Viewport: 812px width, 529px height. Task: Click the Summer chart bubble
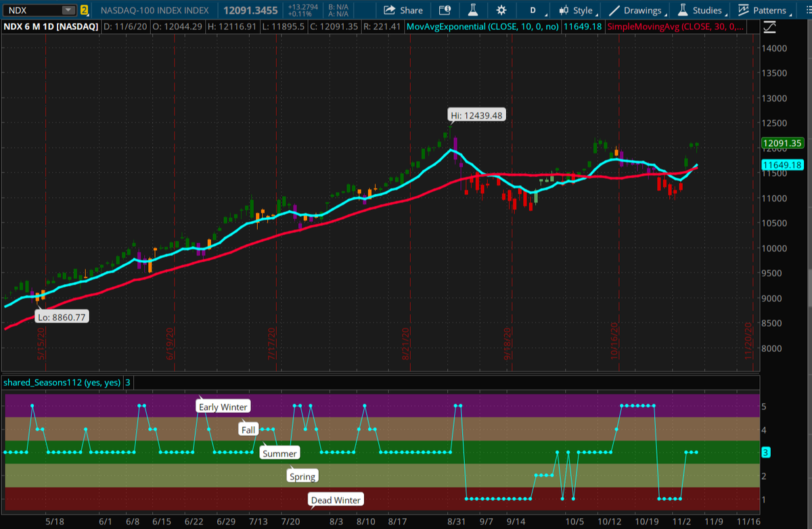pyautogui.click(x=279, y=453)
